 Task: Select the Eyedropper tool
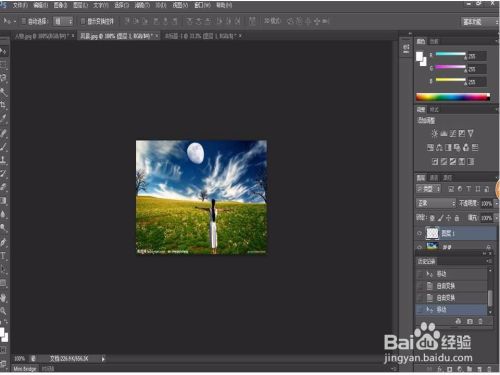coord(3,118)
